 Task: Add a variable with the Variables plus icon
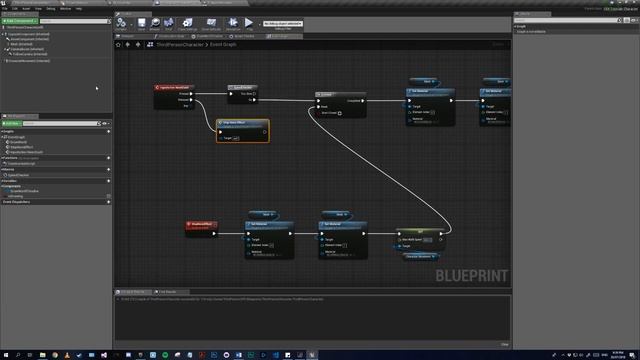(x=109, y=181)
